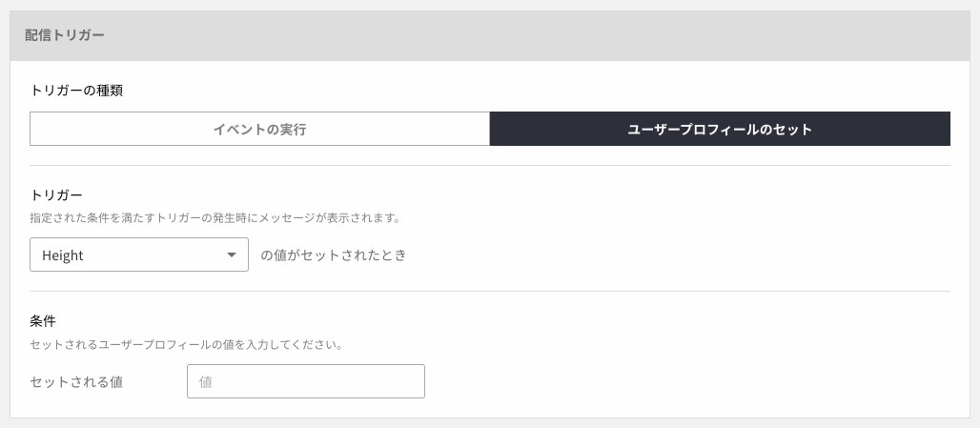Screen dimensions: 980x428
Task: Click the gray header bar next to 配信トリガー
Action: point(538,35)
